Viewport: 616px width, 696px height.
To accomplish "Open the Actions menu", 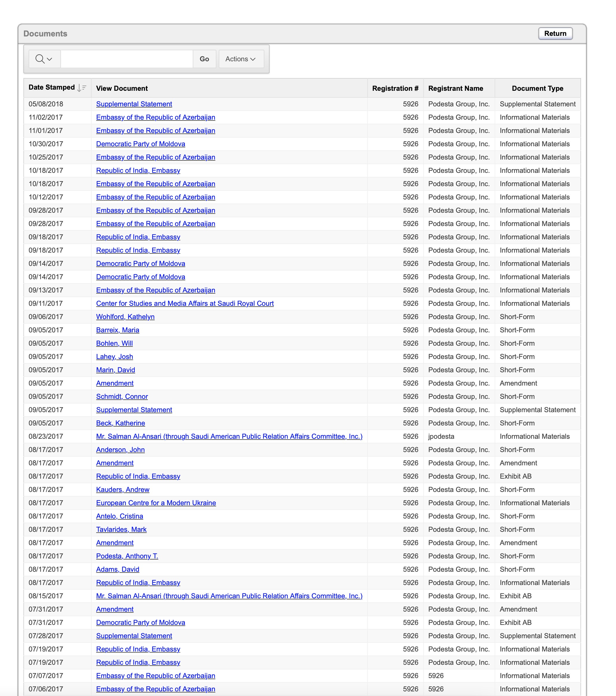I will click(241, 59).
